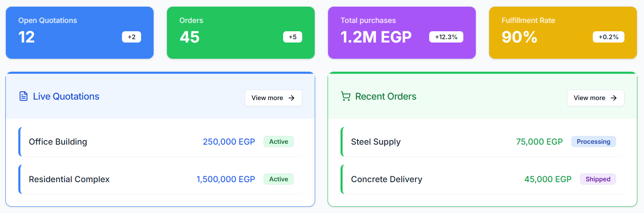Click the arrow icon in Recent Orders View more

pos(614,98)
